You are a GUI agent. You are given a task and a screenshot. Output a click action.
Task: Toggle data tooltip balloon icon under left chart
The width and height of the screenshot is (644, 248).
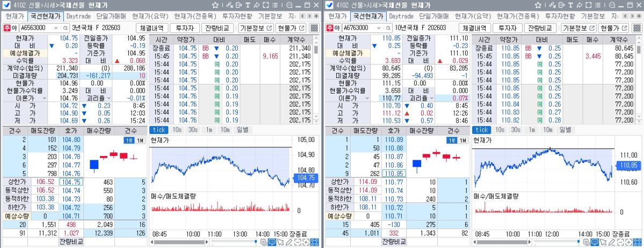pos(272,242)
